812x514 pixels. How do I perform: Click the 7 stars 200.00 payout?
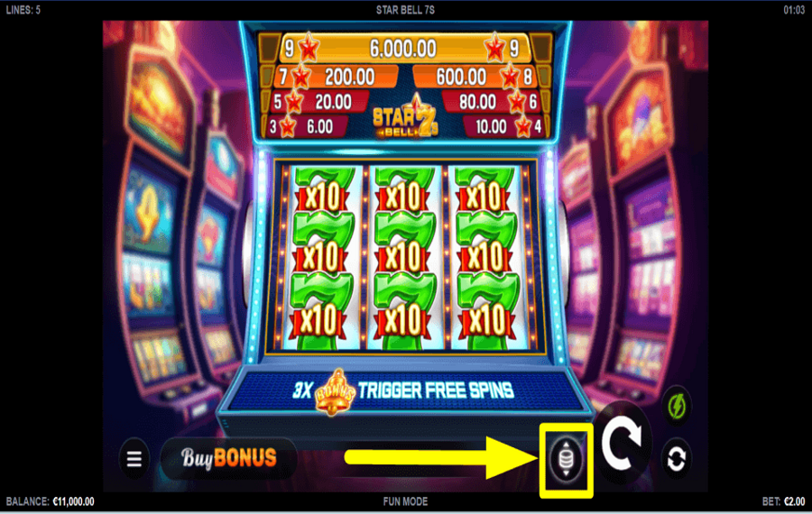coord(336,78)
